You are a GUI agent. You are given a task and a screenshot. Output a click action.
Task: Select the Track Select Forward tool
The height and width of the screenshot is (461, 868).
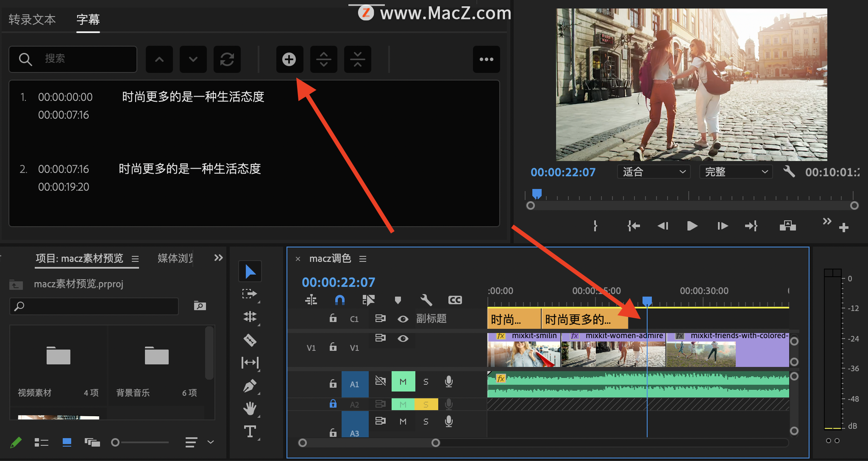pos(250,294)
